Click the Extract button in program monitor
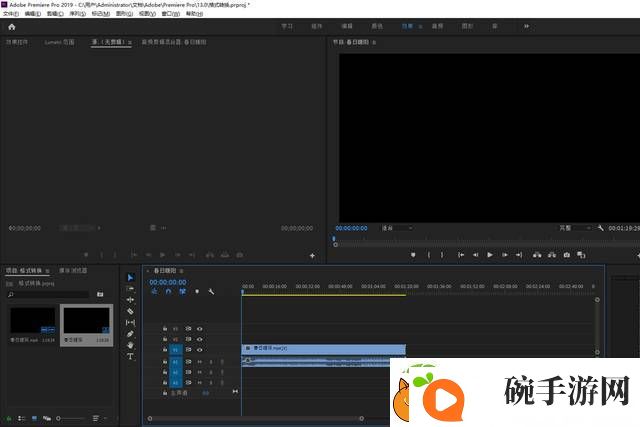 coord(552,255)
